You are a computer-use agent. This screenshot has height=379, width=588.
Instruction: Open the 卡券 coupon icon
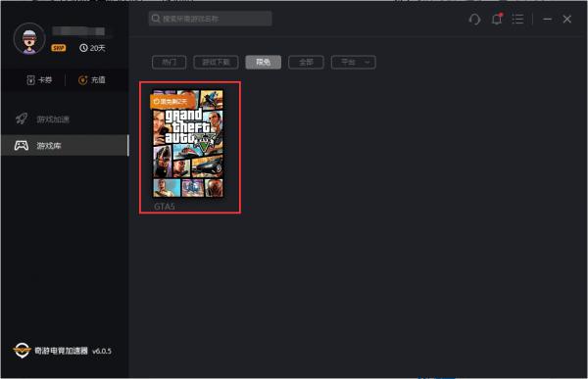click(x=30, y=80)
